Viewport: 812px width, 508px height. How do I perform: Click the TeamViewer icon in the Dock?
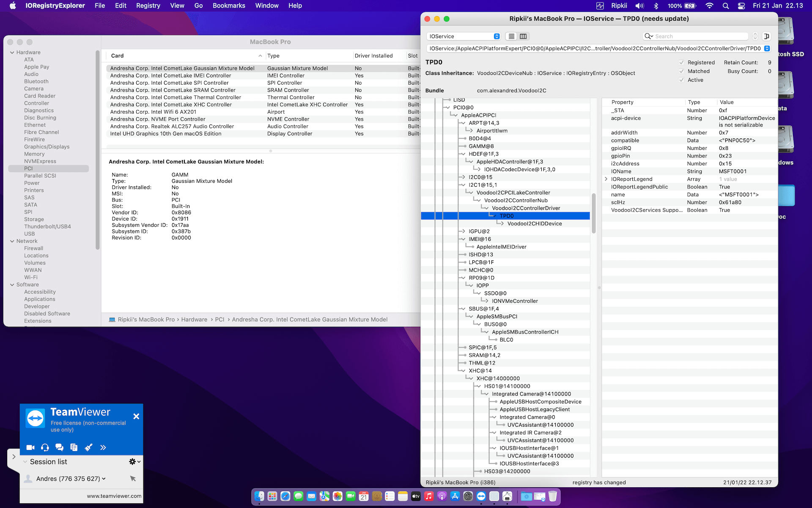(x=481, y=496)
